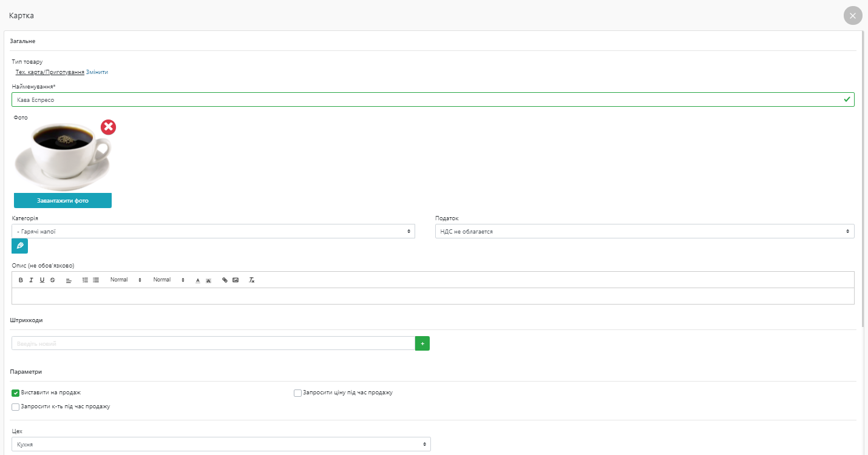Click the Найменування name input field
Screen dimensions: 868x455
coord(425,99)
